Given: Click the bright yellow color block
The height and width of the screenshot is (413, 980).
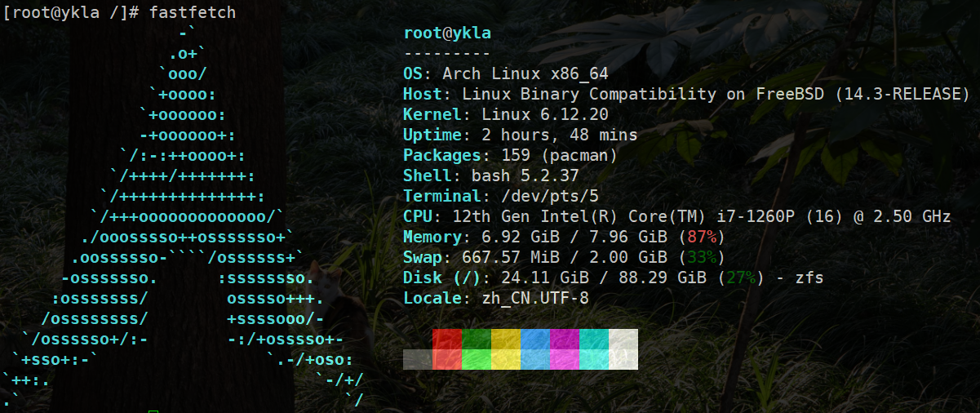Looking at the screenshot, I should (x=505, y=359).
